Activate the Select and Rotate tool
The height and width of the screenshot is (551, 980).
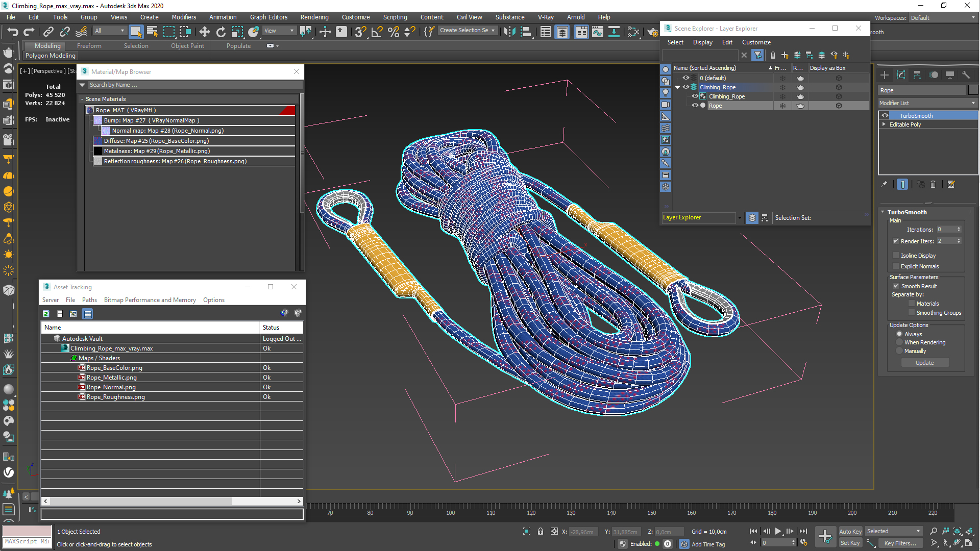[220, 32]
